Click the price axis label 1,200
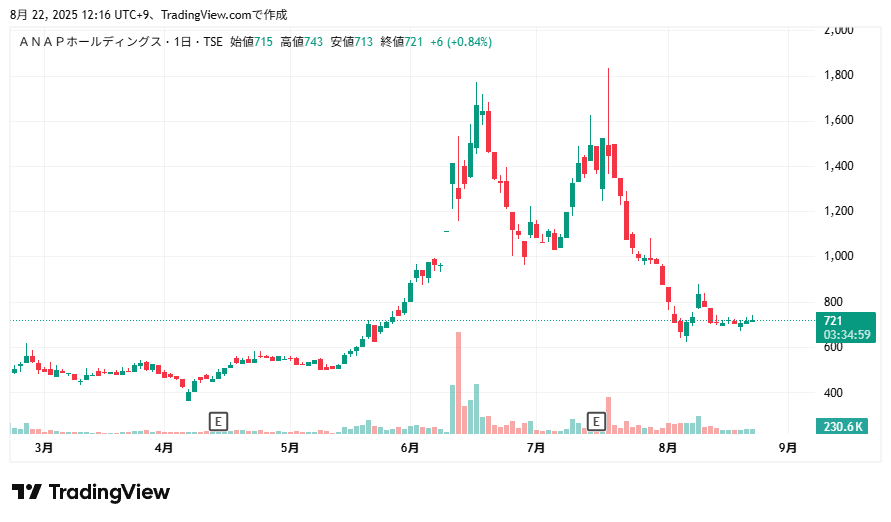The width and height of the screenshot is (891, 522). (839, 211)
